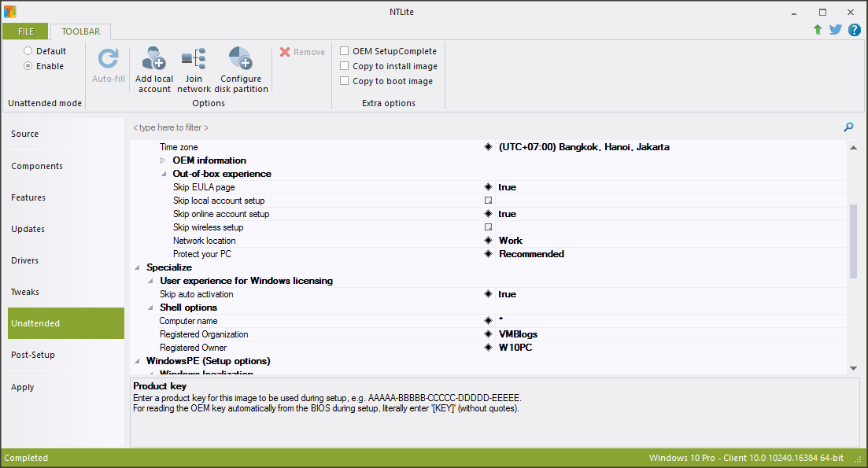Select the Default unattended mode radio button

[28, 51]
